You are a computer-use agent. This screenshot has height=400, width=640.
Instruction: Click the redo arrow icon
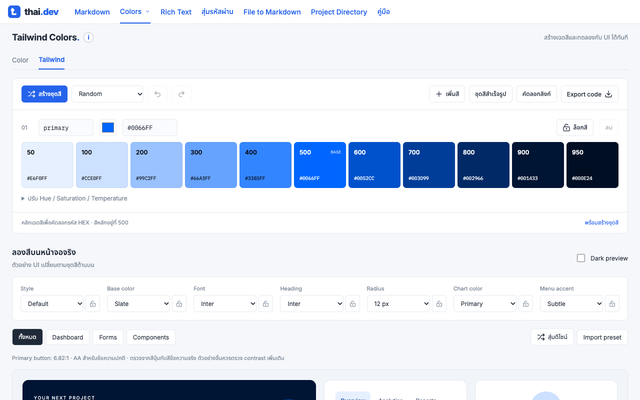(181, 94)
